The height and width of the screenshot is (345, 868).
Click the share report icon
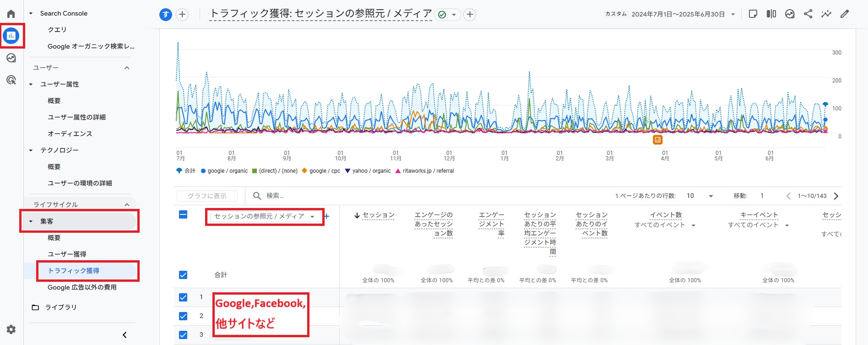click(808, 14)
